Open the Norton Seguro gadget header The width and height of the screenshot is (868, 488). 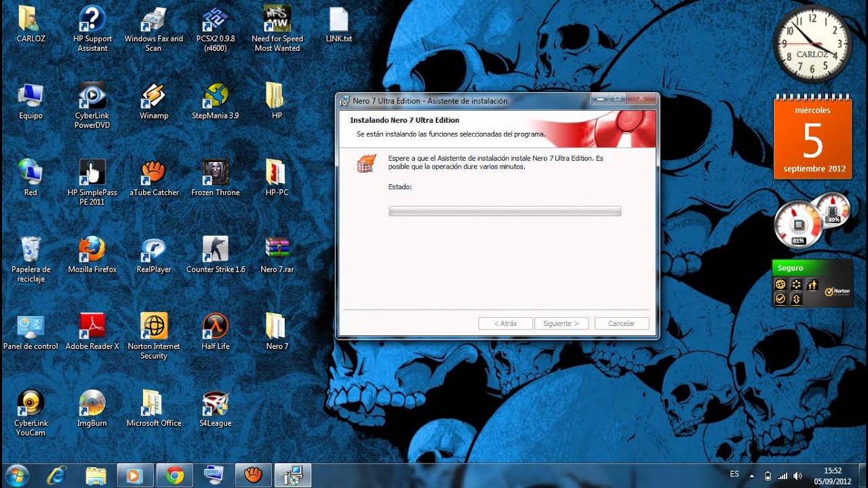(812, 268)
